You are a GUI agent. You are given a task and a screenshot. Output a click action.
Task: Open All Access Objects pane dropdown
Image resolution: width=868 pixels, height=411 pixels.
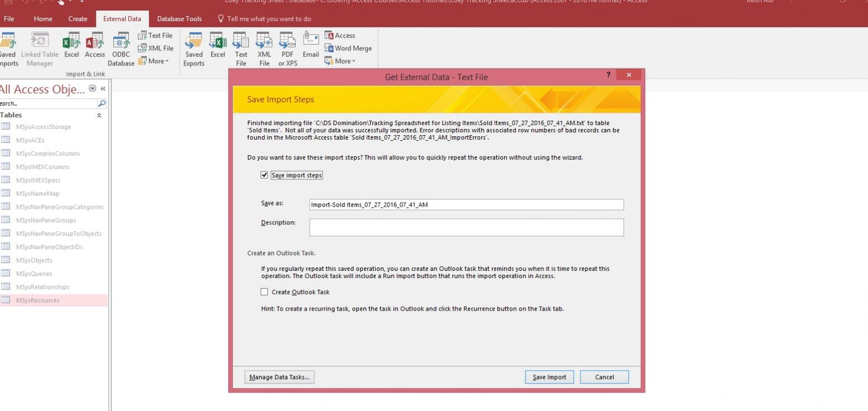tap(93, 88)
